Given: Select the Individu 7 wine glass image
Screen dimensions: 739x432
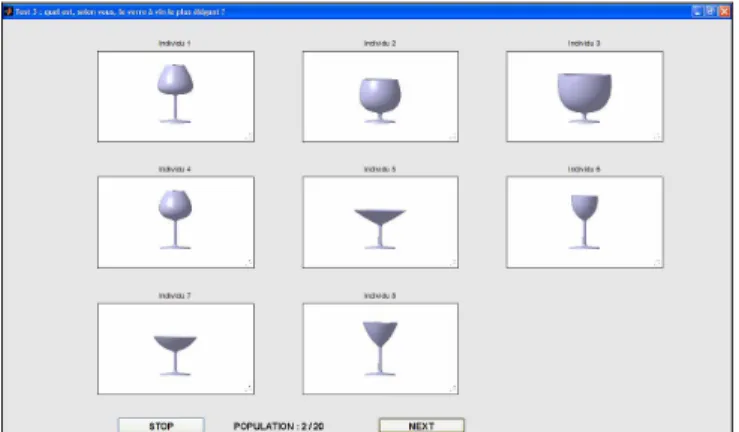Looking at the screenshot, I should [x=176, y=349].
